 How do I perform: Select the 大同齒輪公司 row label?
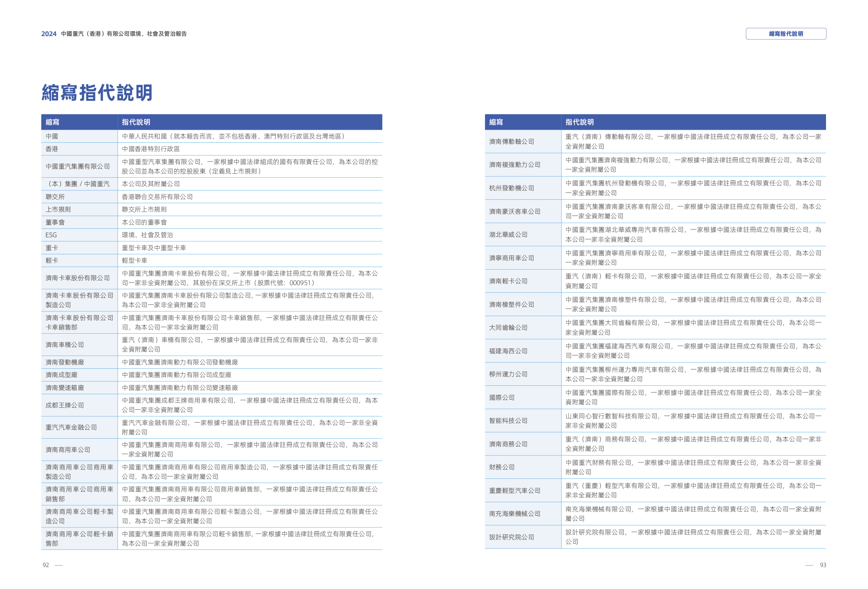(x=508, y=328)
